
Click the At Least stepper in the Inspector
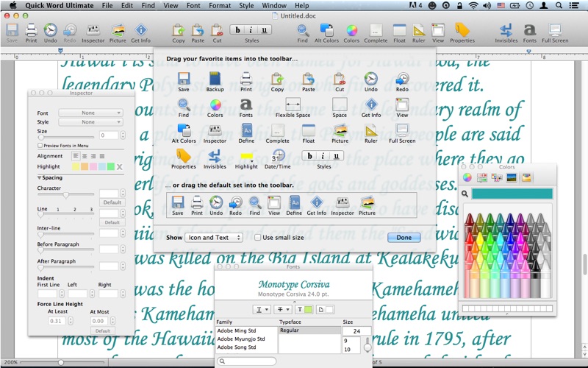[x=71, y=321]
